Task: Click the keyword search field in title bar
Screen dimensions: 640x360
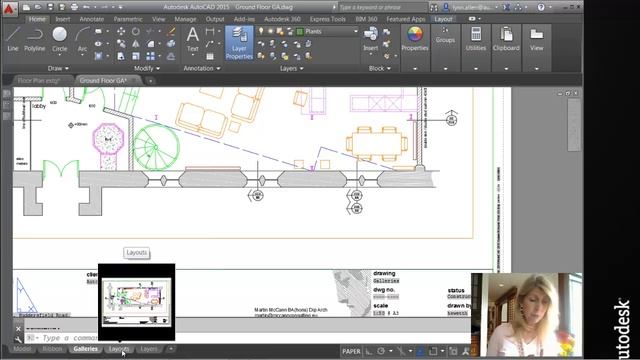Action: (x=382, y=7)
